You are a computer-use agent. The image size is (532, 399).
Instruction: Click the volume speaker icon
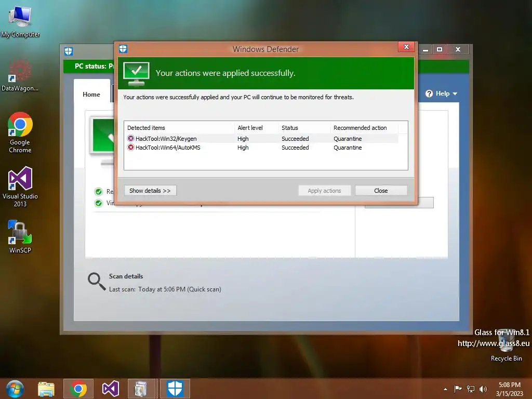click(483, 389)
